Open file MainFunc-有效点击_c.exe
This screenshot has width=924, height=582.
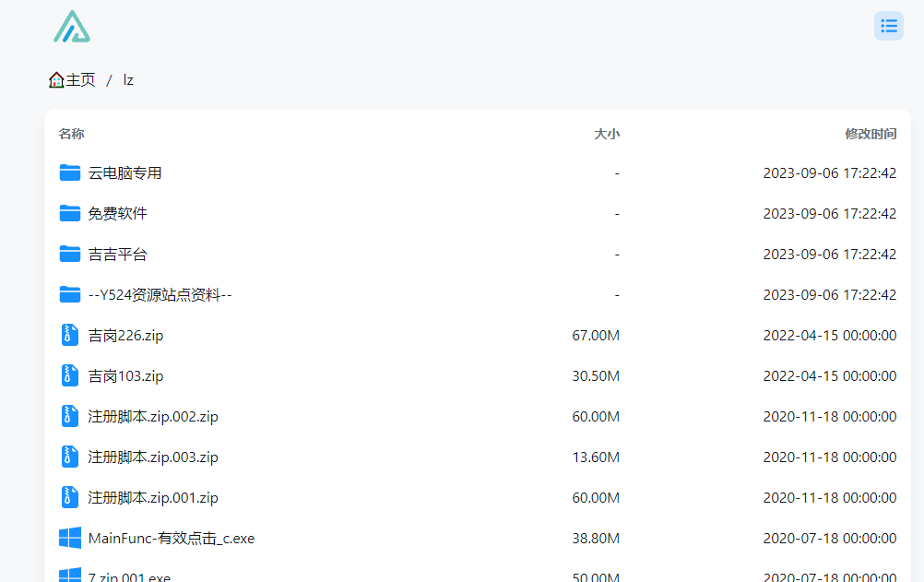click(x=172, y=539)
